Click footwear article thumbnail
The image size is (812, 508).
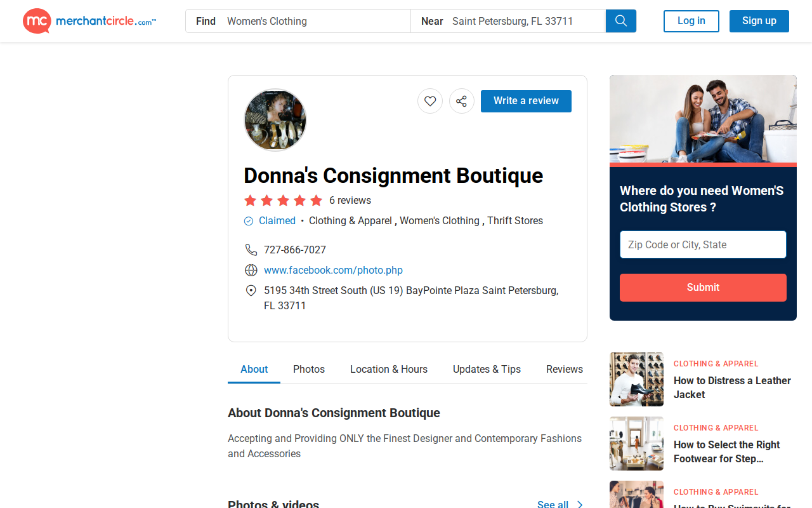point(636,443)
